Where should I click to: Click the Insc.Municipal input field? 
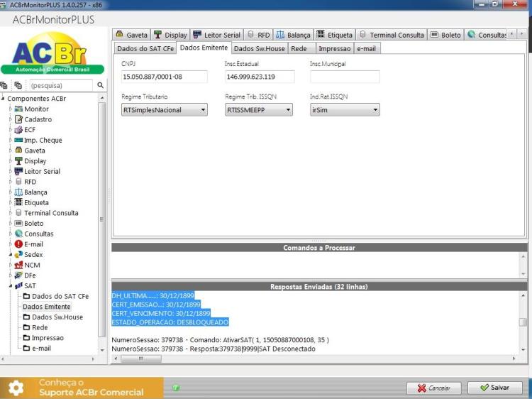pyautogui.click(x=345, y=77)
